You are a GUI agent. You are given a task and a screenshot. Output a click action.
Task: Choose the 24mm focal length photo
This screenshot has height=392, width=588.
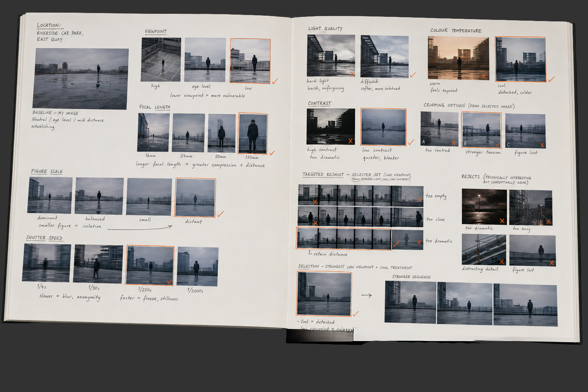[x=188, y=133]
